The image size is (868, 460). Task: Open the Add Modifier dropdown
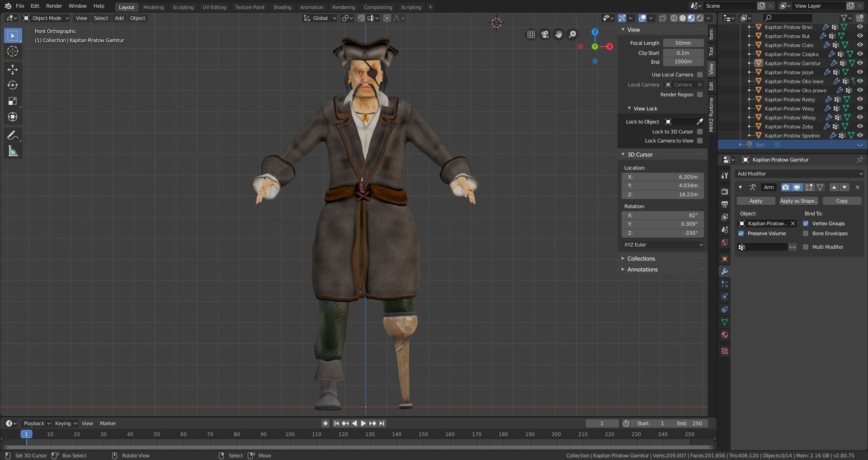[800, 174]
